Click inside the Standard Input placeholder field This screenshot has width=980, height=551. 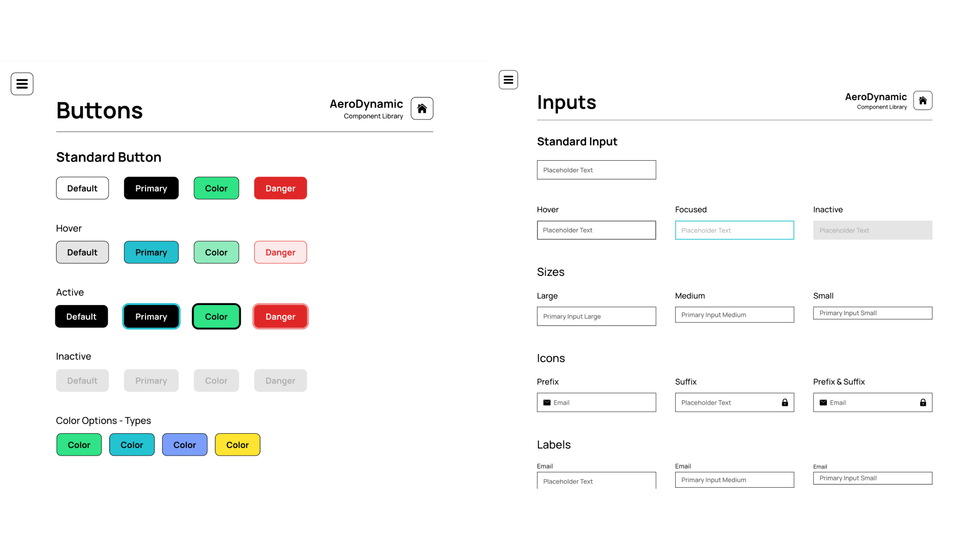click(596, 169)
